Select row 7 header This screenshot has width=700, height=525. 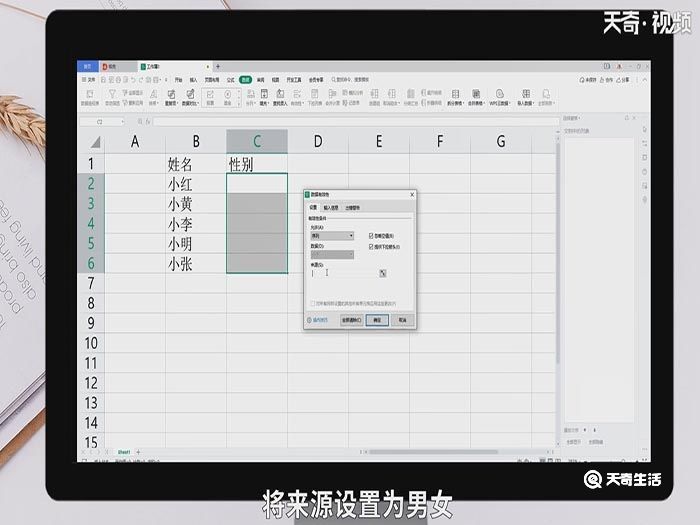point(91,283)
